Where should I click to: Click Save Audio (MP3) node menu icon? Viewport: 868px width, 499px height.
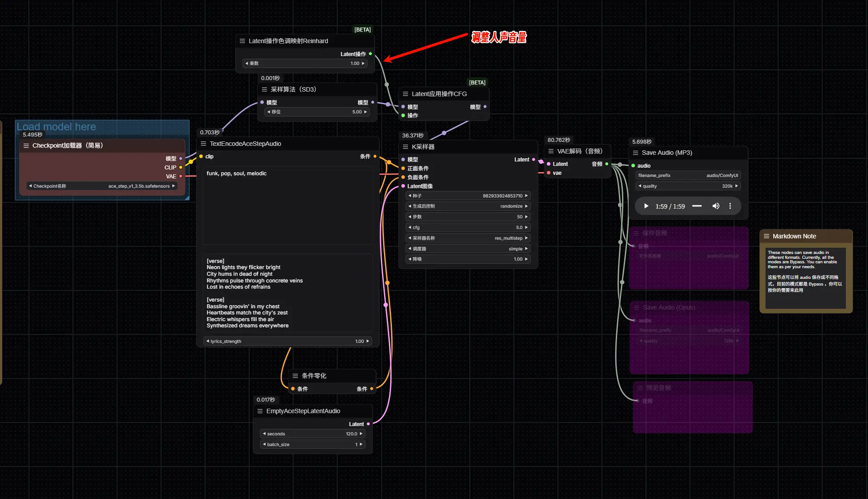click(635, 153)
